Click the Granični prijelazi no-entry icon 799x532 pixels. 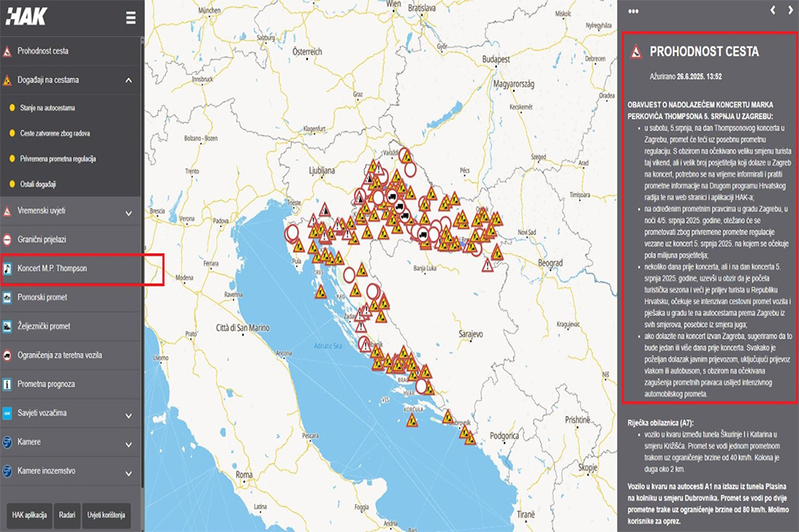click(7, 240)
